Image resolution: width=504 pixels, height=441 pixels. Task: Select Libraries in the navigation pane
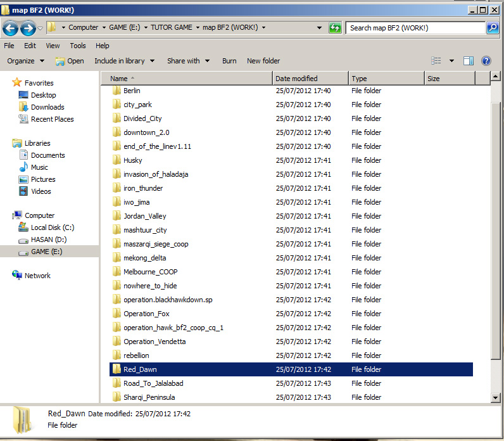pos(37,143)
